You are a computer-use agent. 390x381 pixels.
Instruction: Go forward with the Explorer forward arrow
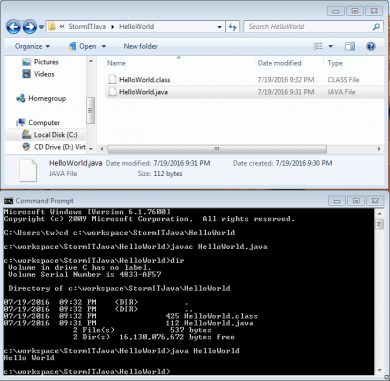coord(29,27)
